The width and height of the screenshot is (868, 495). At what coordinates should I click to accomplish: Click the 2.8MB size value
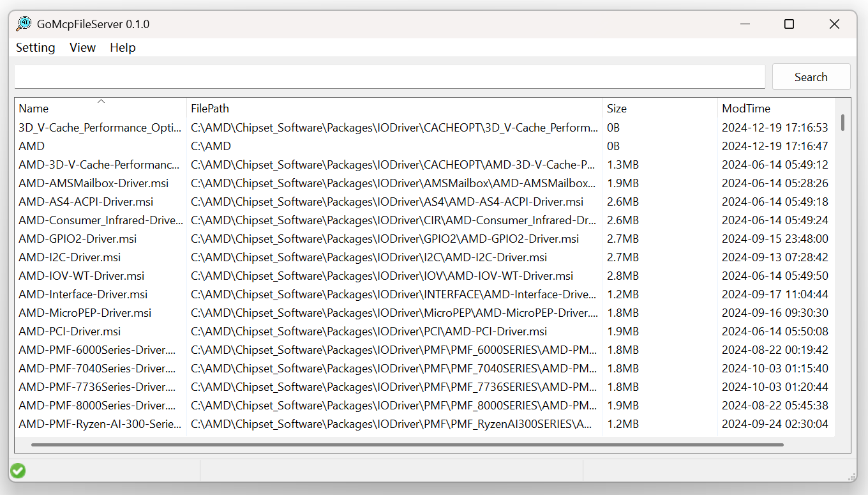tap(623, 276)
